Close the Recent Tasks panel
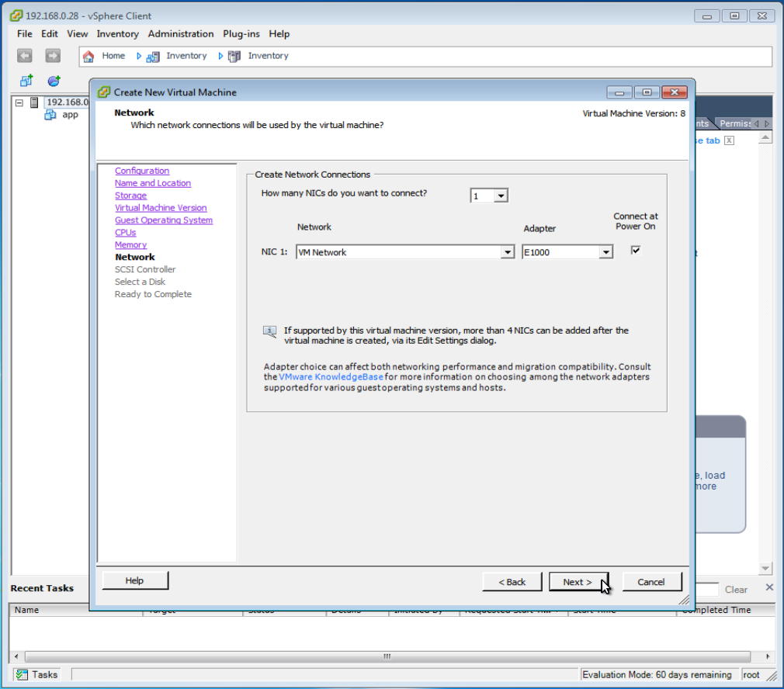The width and height of the screenshot is (784, 689). point(769,587)
